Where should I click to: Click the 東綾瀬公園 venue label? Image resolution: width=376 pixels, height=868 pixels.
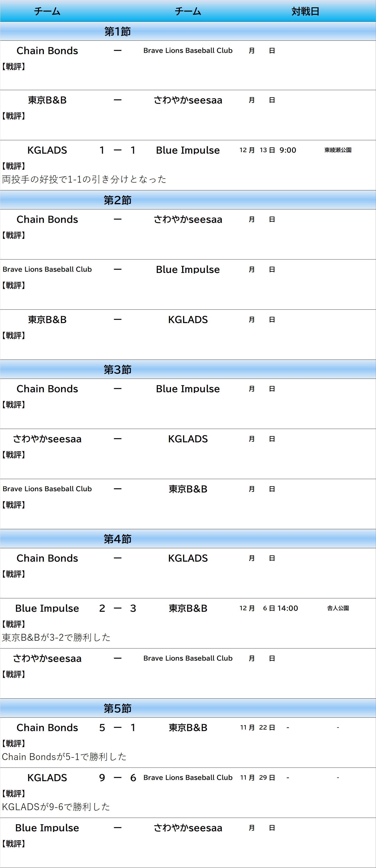pyautogui.click(x=338, y=150)
